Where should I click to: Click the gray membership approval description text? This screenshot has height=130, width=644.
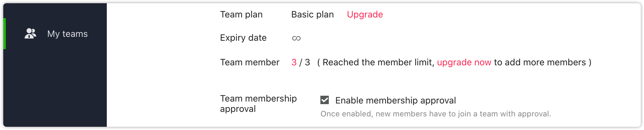436,114
